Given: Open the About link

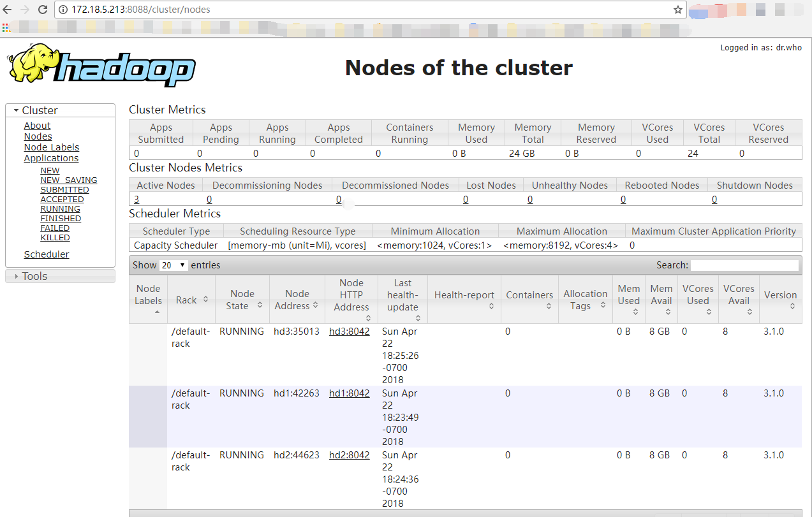Looking at the screenshot, I should (x=37, y=126).
